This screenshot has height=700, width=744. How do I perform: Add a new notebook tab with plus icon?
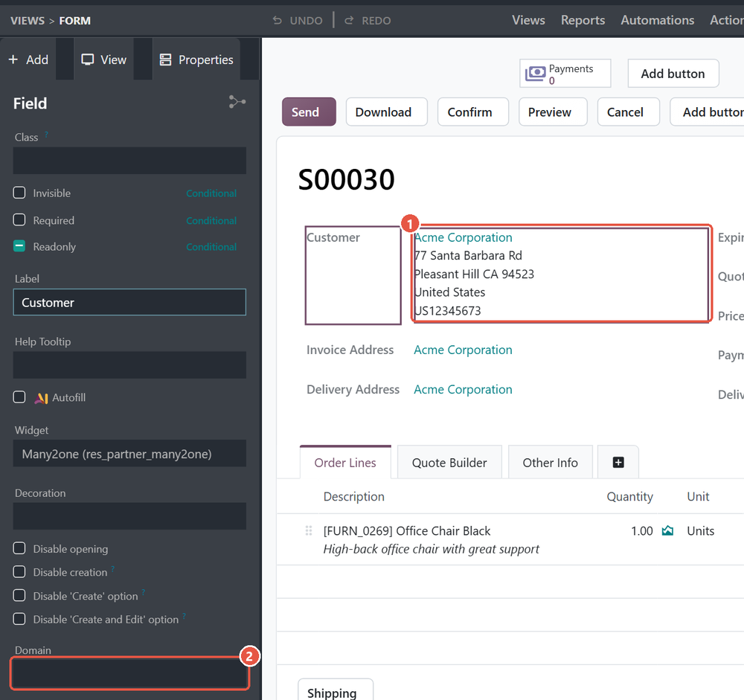(618, 462)
